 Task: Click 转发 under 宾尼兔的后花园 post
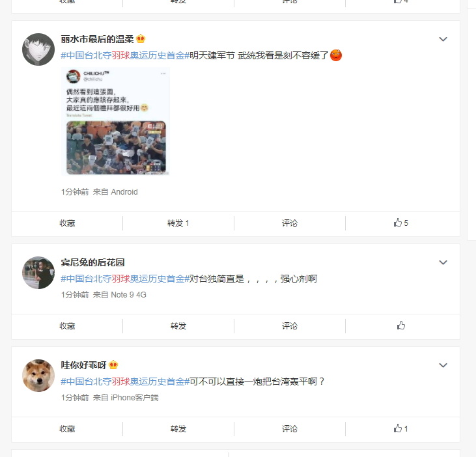tap(178, 326)
